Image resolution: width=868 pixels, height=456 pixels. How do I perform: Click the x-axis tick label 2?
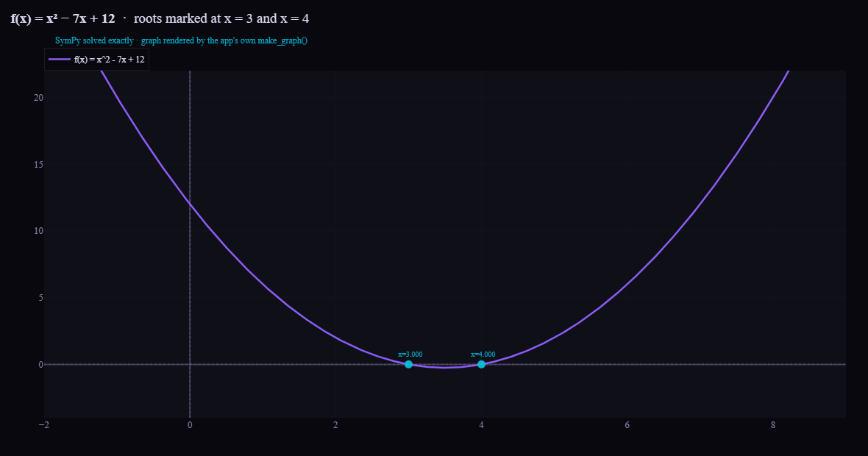[335, 425]
